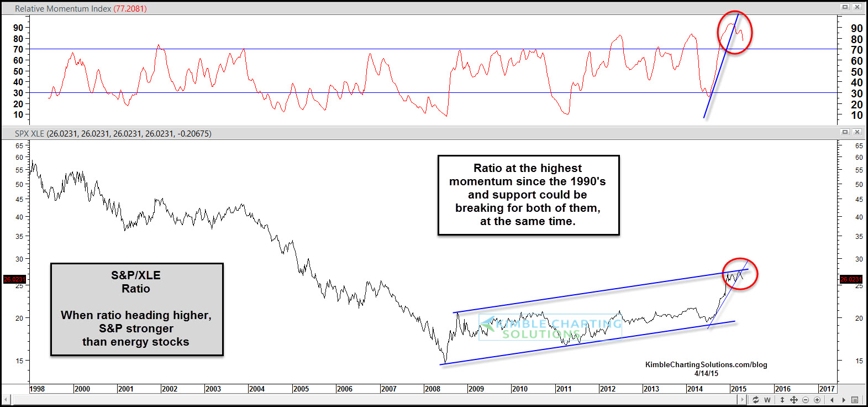Image resolution: width=868 pixels, height=407 pixels.
Task: Click the 2000 time axis label
Action: (82, 389)
